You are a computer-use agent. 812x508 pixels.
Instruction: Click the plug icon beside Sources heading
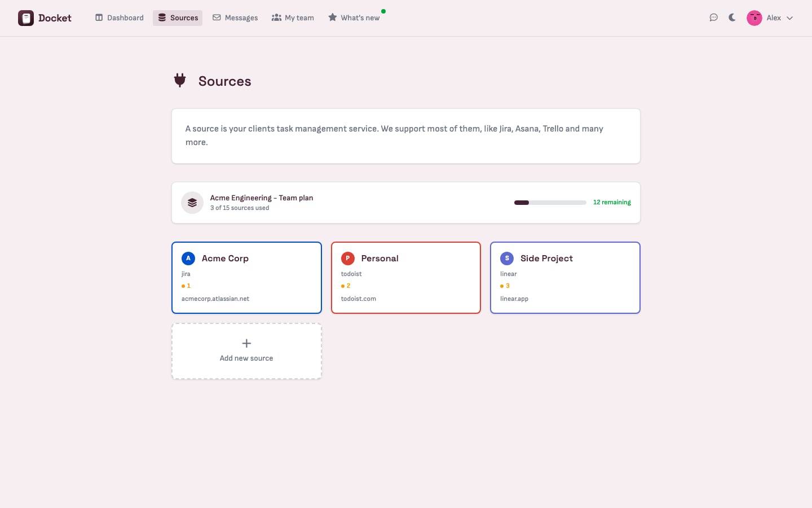click(x=180, y=81)
